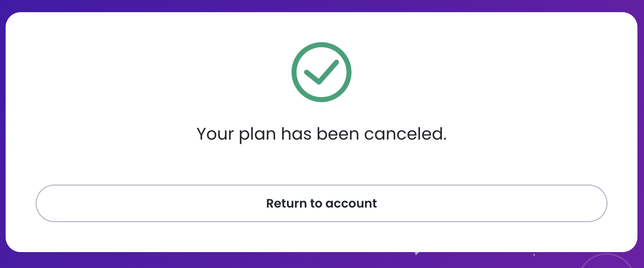Click the green circle ring of the success icon

pos(322,45)
